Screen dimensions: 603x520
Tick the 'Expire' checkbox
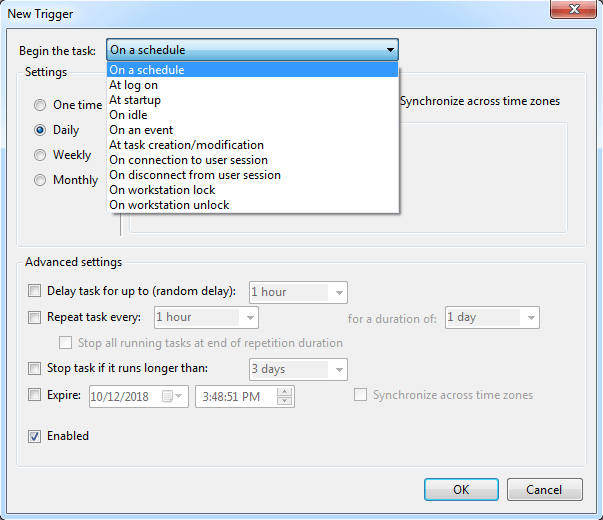click(x=34, y=395)
